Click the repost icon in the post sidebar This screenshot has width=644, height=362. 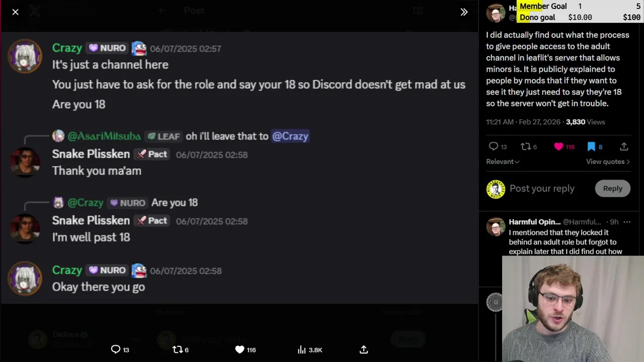coord(526,146)
